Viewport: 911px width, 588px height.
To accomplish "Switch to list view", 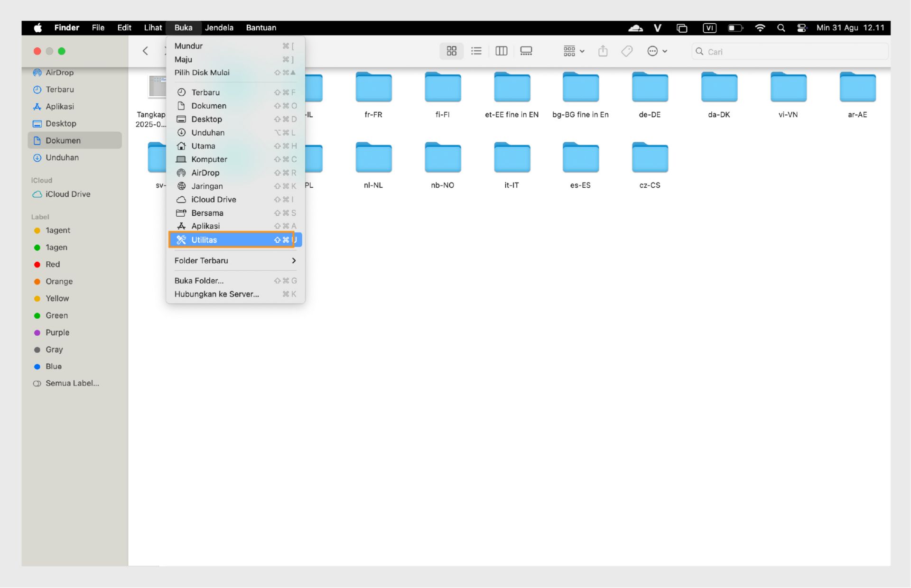I will coord(476,51).
